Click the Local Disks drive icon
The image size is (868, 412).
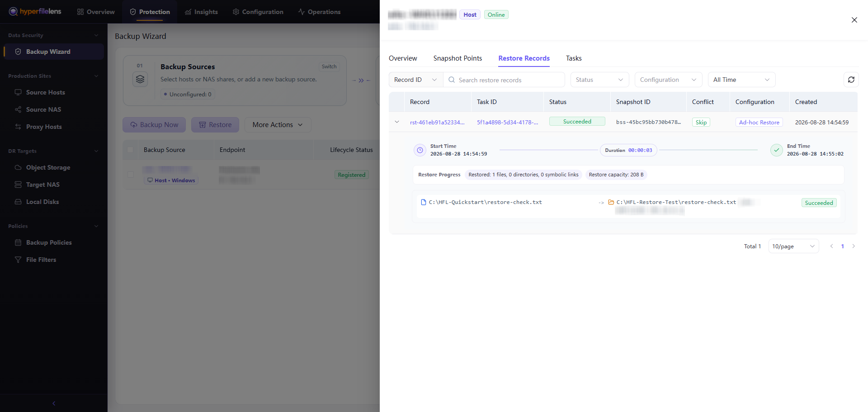point(18,202)
